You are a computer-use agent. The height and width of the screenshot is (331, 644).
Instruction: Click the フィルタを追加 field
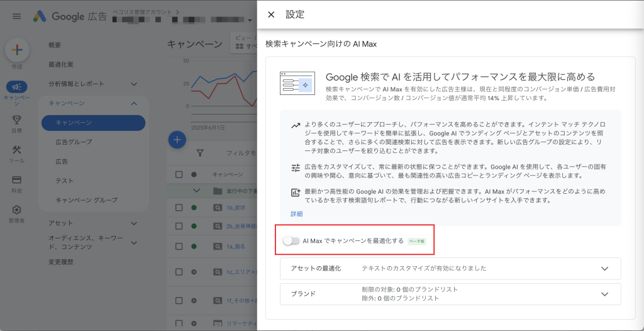pos(241,153)
